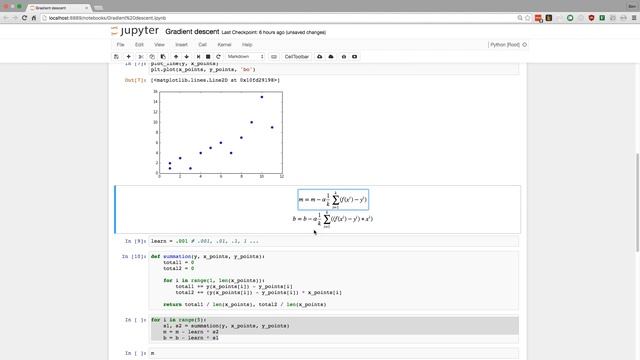
Task: Go forward in the browser
Action: tap(15, 18)
